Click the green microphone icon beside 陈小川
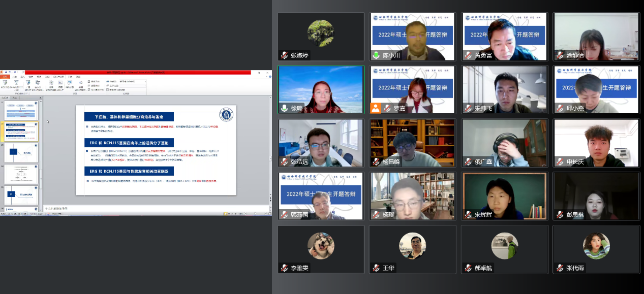Image resolution: width=644 pixels, height=294 pixels. (376, 55)
